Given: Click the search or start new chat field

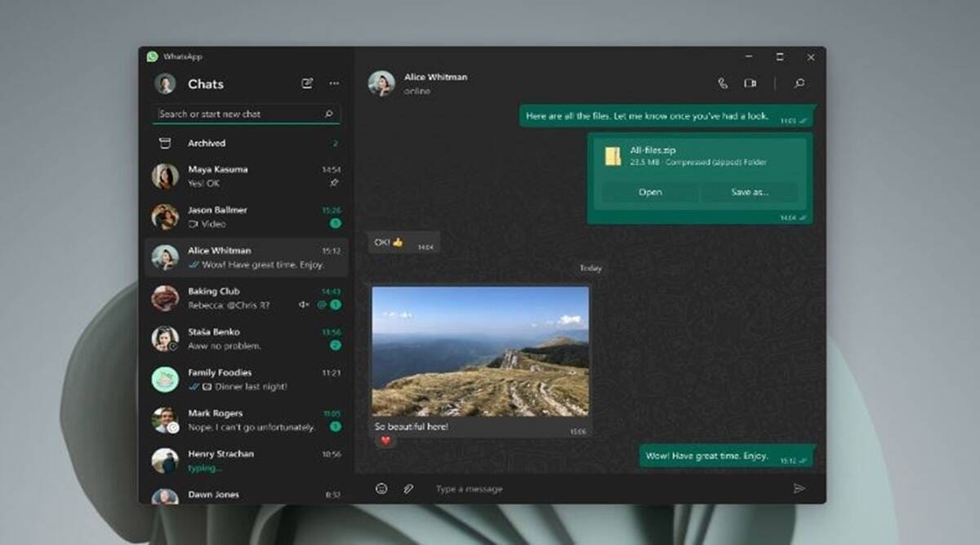Looking at the screenshot, I should [241, 114].
